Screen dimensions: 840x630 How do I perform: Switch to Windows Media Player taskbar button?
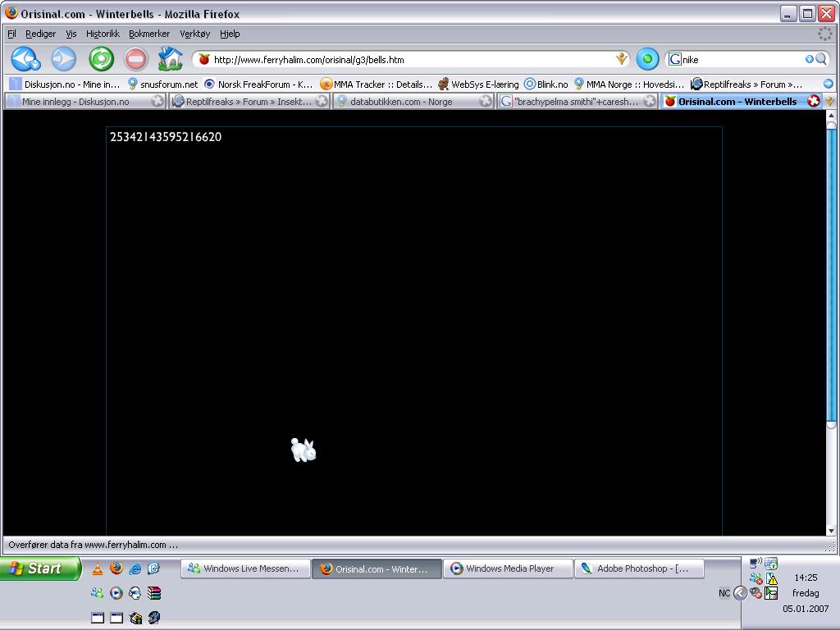coord(508,568)
